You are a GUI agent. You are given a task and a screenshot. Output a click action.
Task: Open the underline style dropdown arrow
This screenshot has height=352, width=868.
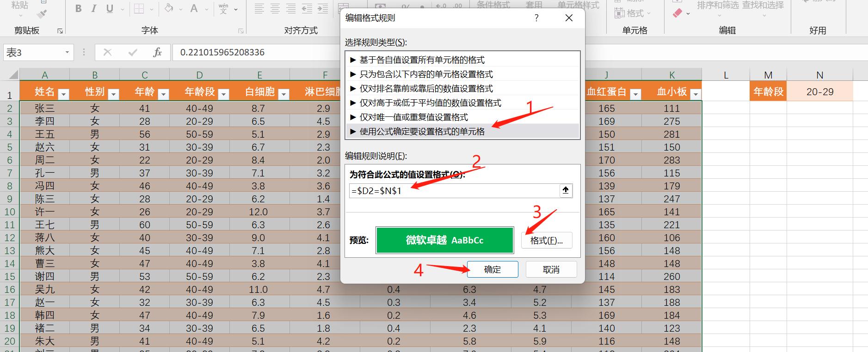(x=123, y=9)
